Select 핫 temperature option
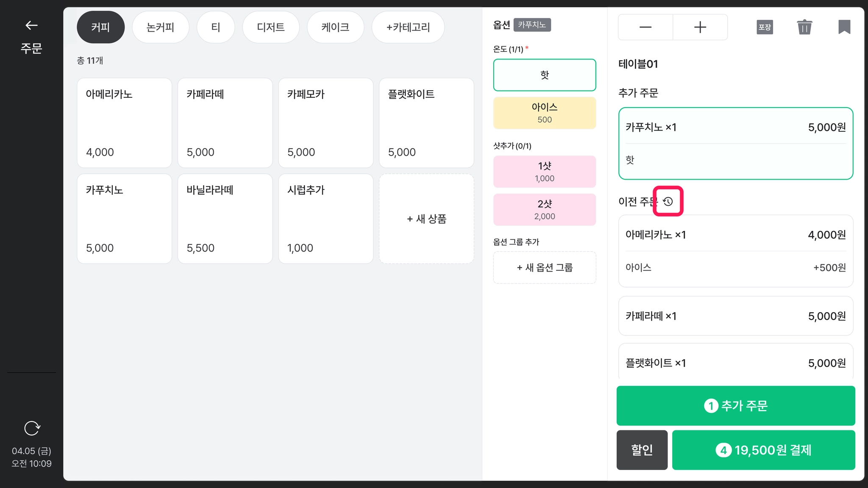This screenshot has width=868, height=488. point(545,75)
